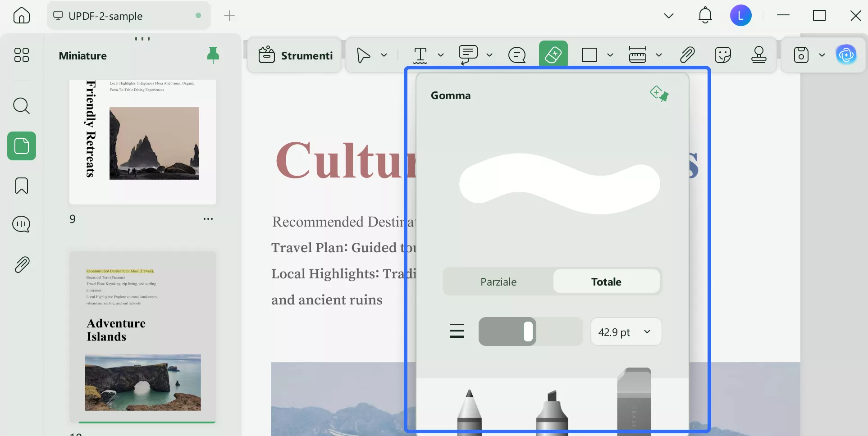Click the attach file paperclip in toolbar

click(687, 55)
